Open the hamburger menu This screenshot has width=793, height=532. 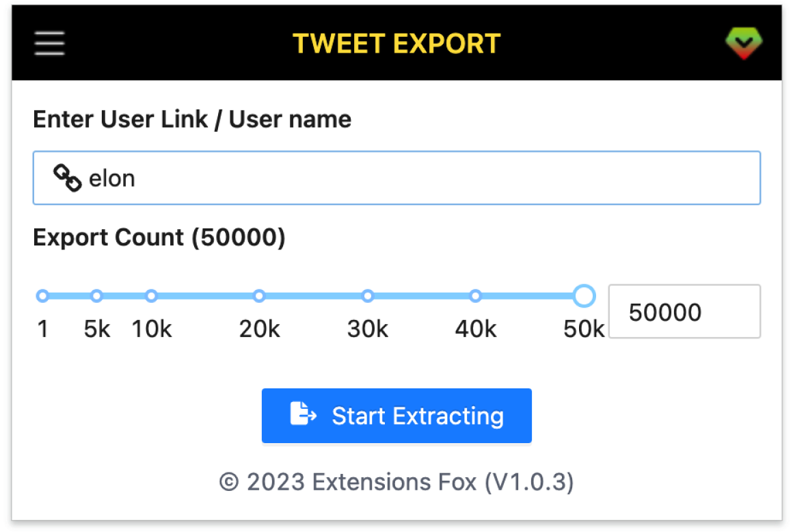[x=50, y=44]
